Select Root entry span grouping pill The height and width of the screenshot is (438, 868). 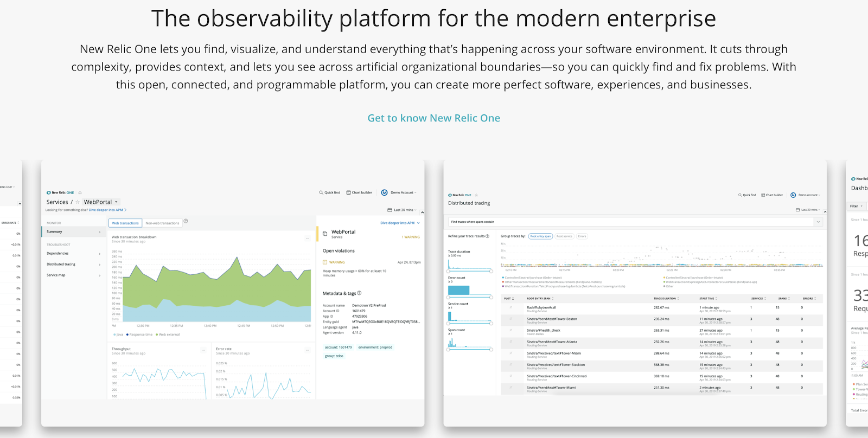tap(540, 236)
